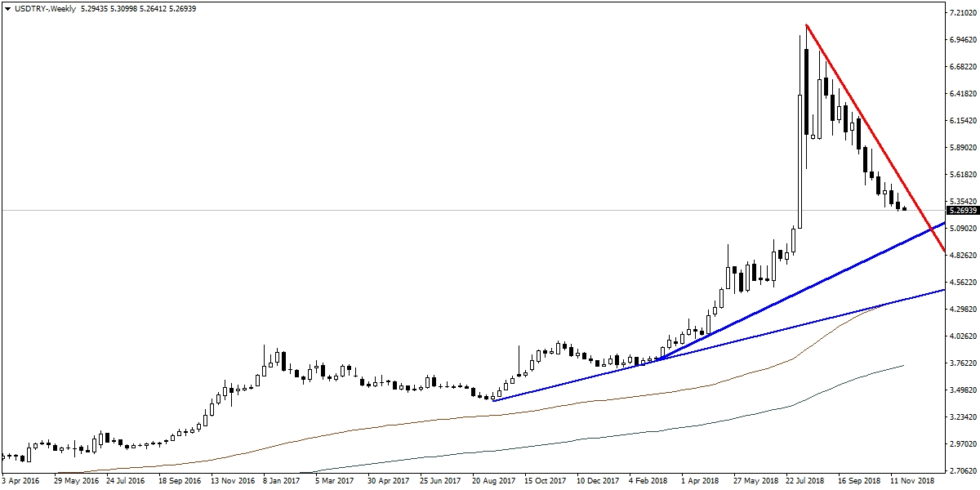The height and width of the screenshot is (490, 980).
Task: Click the 5.89020 price axis label
Action: pos(963,148)
